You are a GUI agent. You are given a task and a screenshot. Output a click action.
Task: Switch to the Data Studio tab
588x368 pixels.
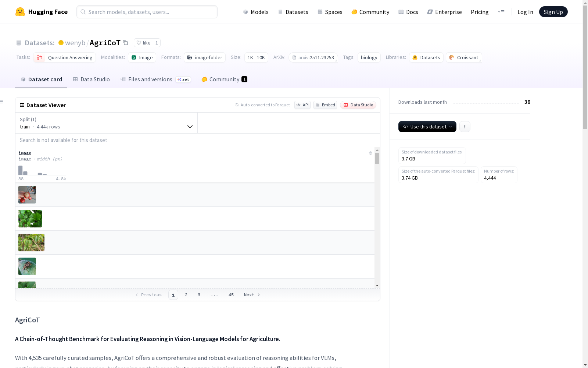91,79
